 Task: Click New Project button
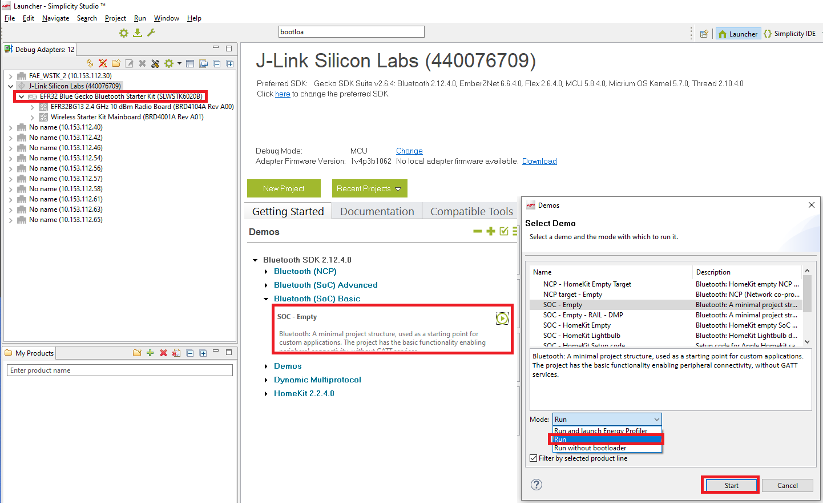pos(284,188)
